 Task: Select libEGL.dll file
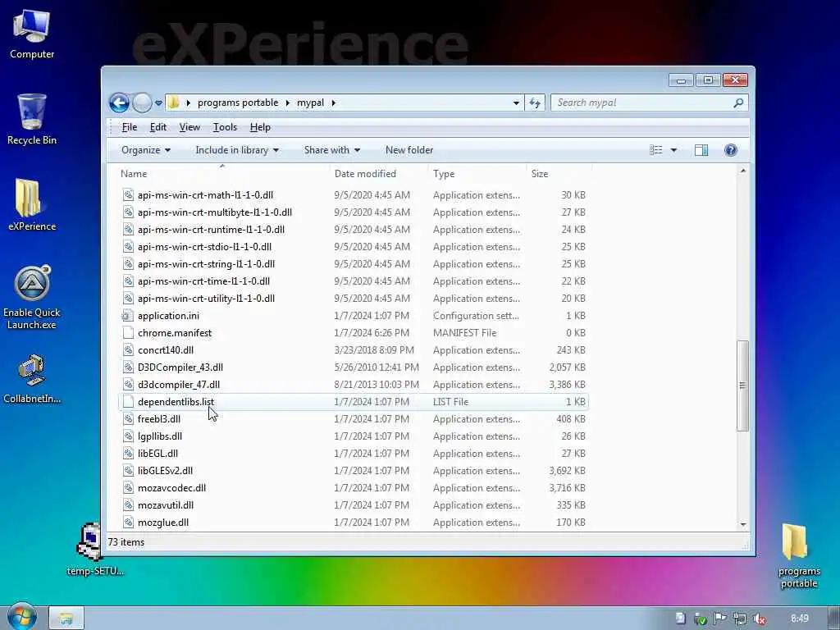[x=354, y=453]
